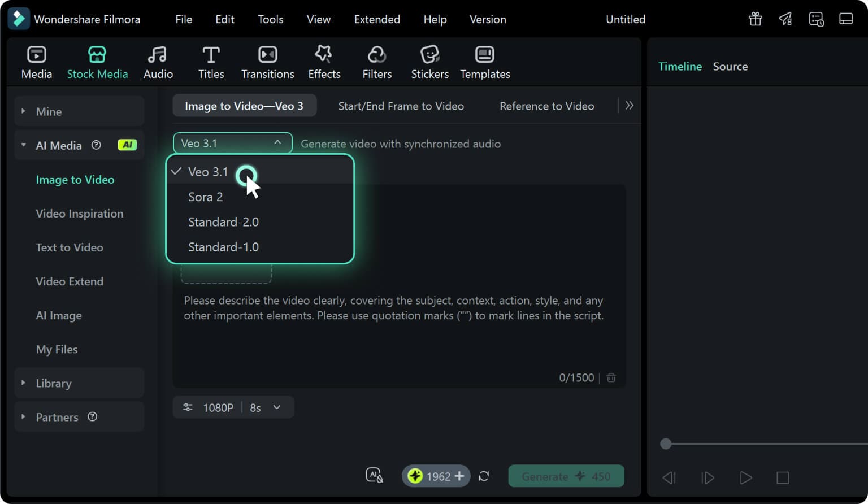Add credits with the plus button
868x504 pixels.
pos(459,476)
